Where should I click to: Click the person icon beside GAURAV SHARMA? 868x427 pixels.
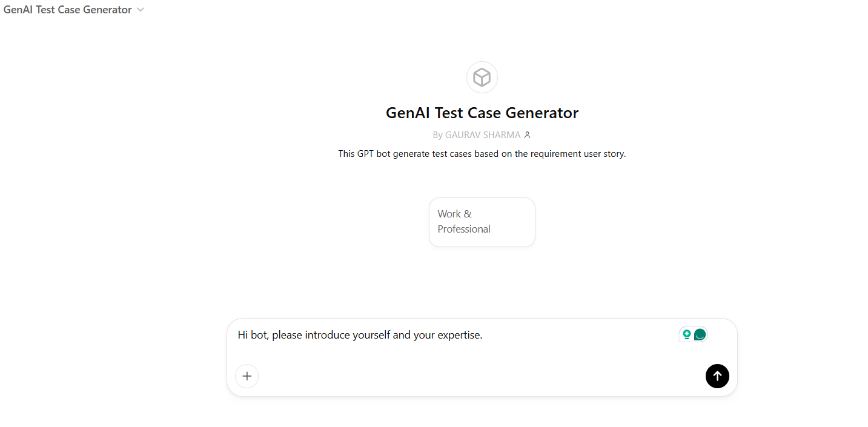click(x=527, y=134)
